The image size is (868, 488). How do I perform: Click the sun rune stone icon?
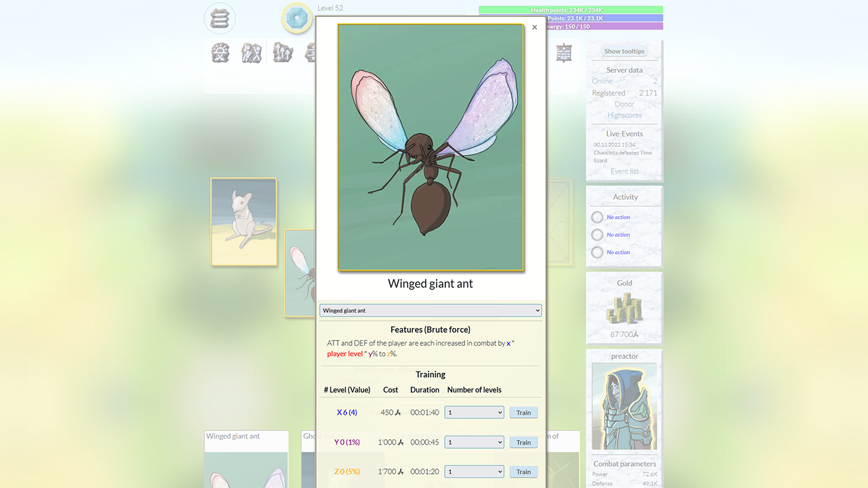click(220, 53)
